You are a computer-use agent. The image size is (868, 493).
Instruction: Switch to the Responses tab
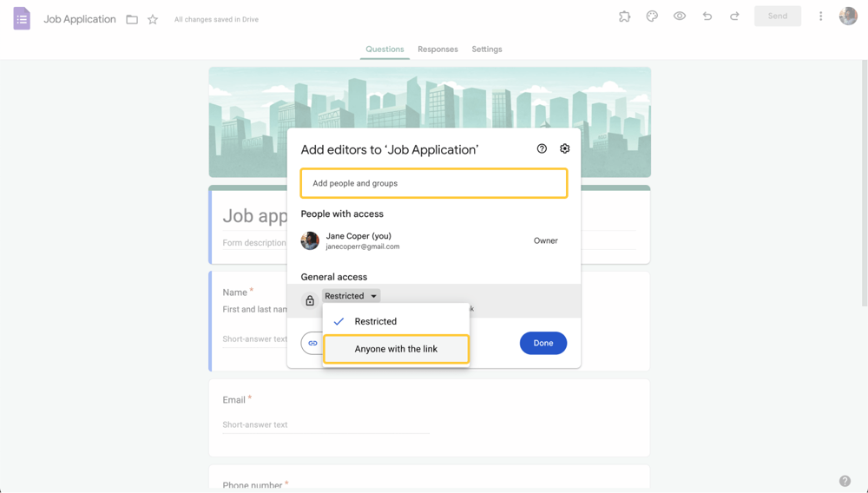pyautogui.click(x=437, y=49)
